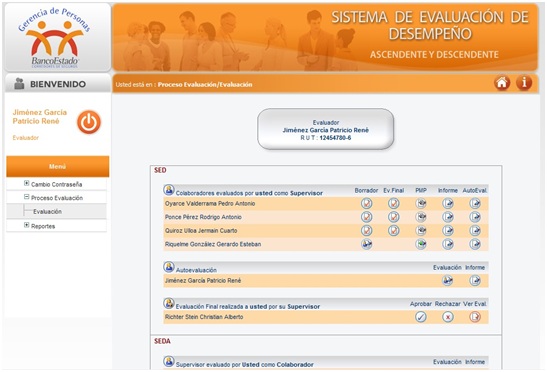Screen dimensions: 547x372
Task: Click the orange Menú header
Action: click(58, 166)
